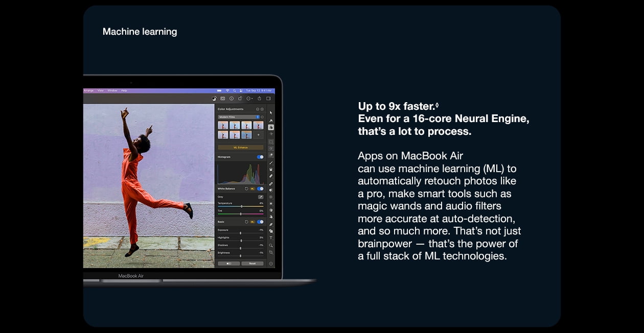Open the Share toolbar icon
Image resolution: width=644 pixels, height=333 pixels.
(x=259, y=99)
